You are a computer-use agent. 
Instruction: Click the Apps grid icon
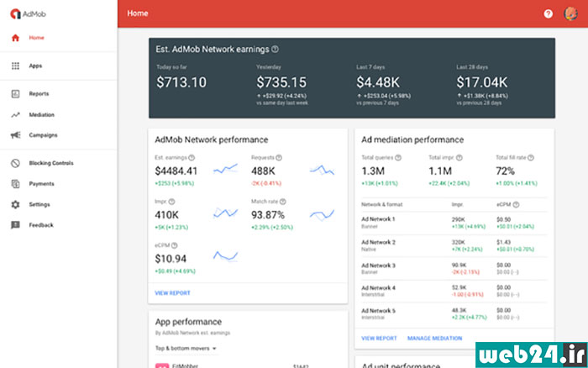point(15,66)
